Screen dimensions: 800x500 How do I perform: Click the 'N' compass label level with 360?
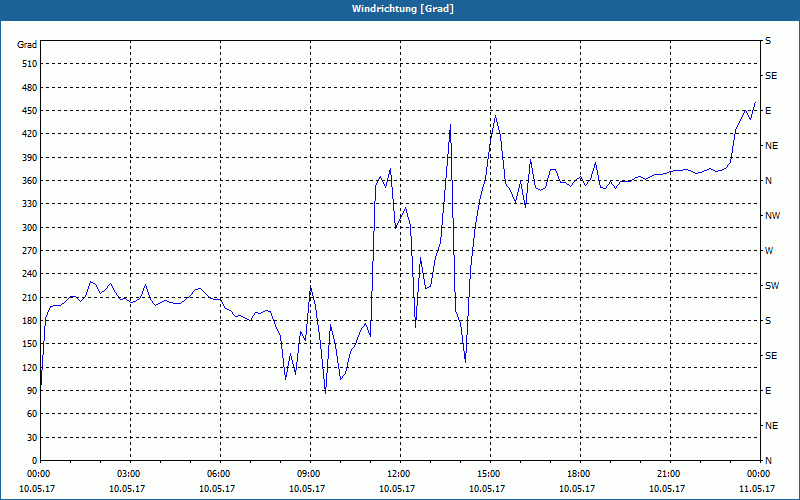point(768,181)
